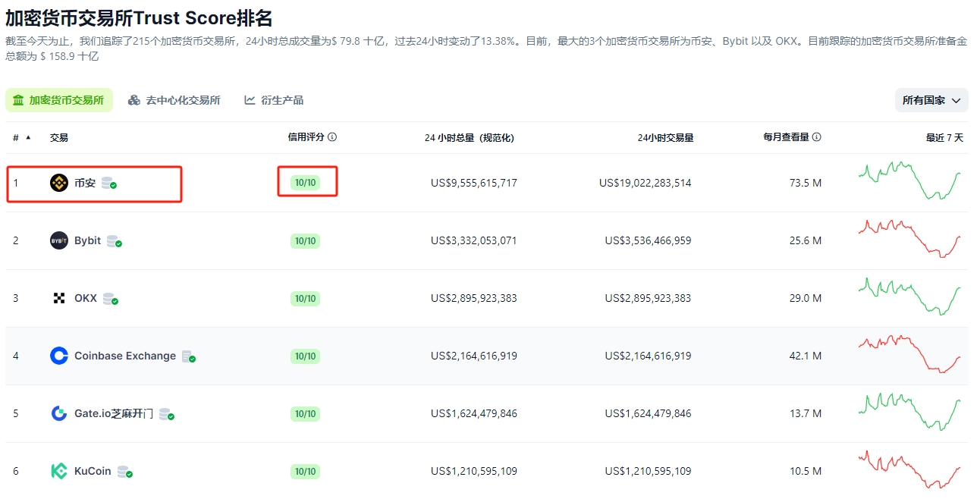Click the reserves badge next to OKX
Screen dimensions: 980x499
(111, 299)
